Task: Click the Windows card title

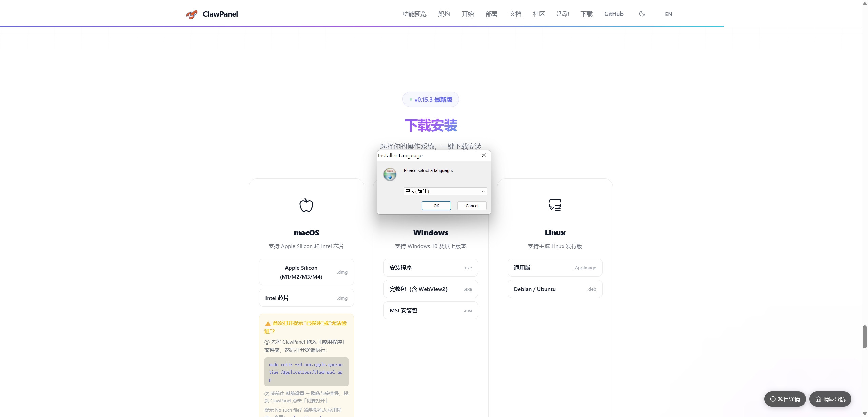Action: pyautogui.click(x=431, y=233)
